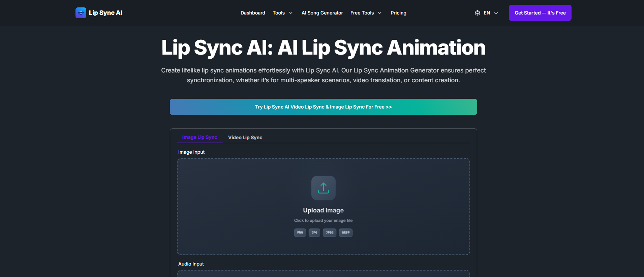Click the Upload Image heading text

pos(324,210)
